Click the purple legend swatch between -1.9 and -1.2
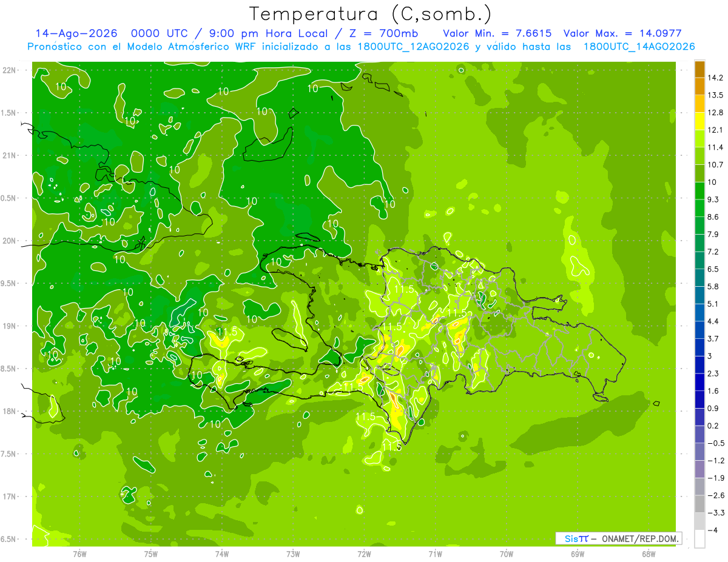 coord(699,469)
